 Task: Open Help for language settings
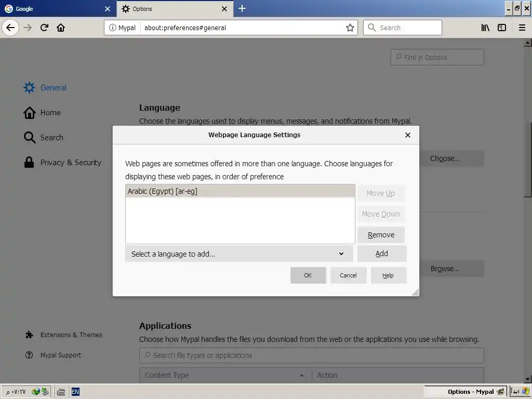388,275
